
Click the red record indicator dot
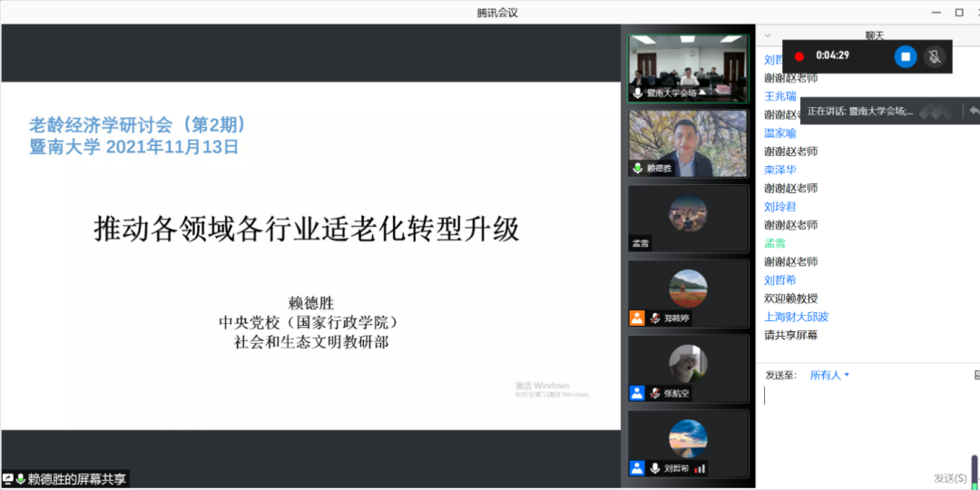pyautogui.click(x=799, y=56)
